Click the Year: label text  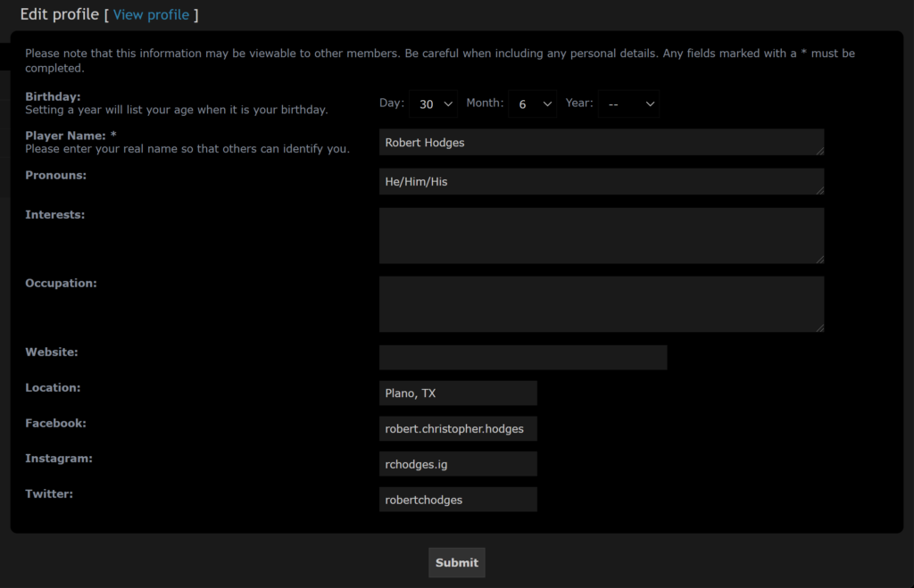click(579, 104)
